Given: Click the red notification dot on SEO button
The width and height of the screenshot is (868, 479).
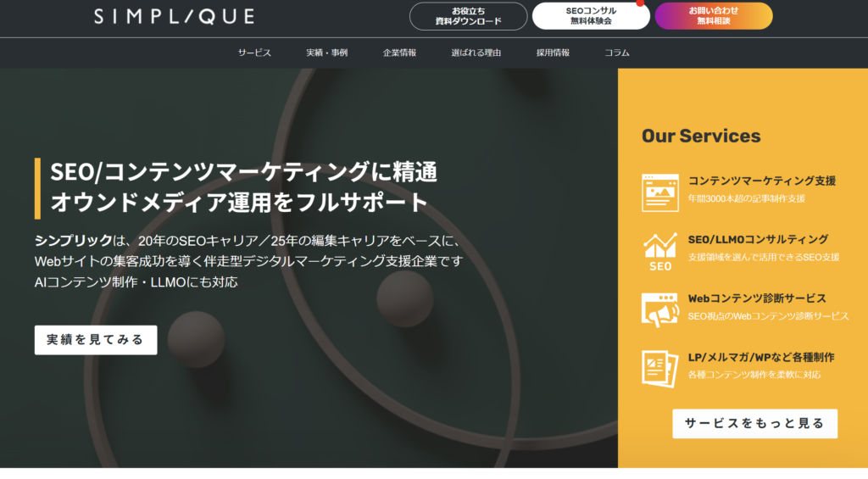Looking at the screenshot, I should [x=640, y=3].
